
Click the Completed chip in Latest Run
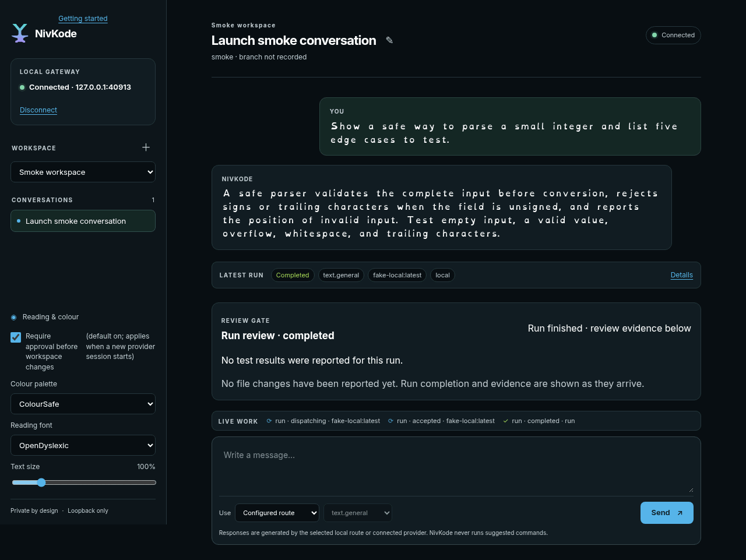point(293,275)
